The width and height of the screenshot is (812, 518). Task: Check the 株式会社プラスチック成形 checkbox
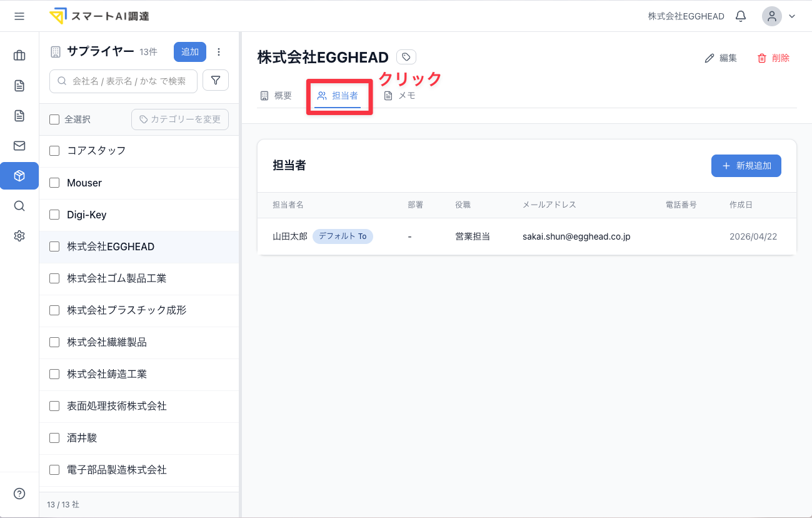[54, 310]
